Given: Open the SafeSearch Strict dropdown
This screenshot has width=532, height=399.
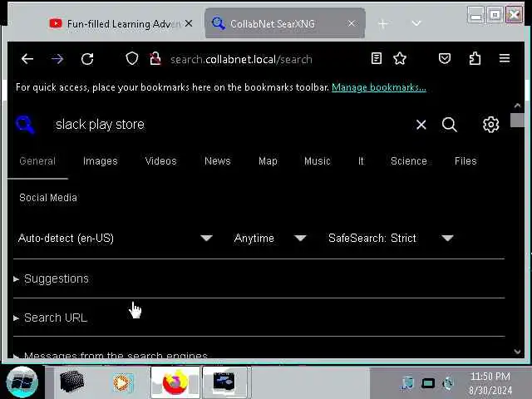Looking at the screenshot, I should pyautogui.click(x=391, y=239).
